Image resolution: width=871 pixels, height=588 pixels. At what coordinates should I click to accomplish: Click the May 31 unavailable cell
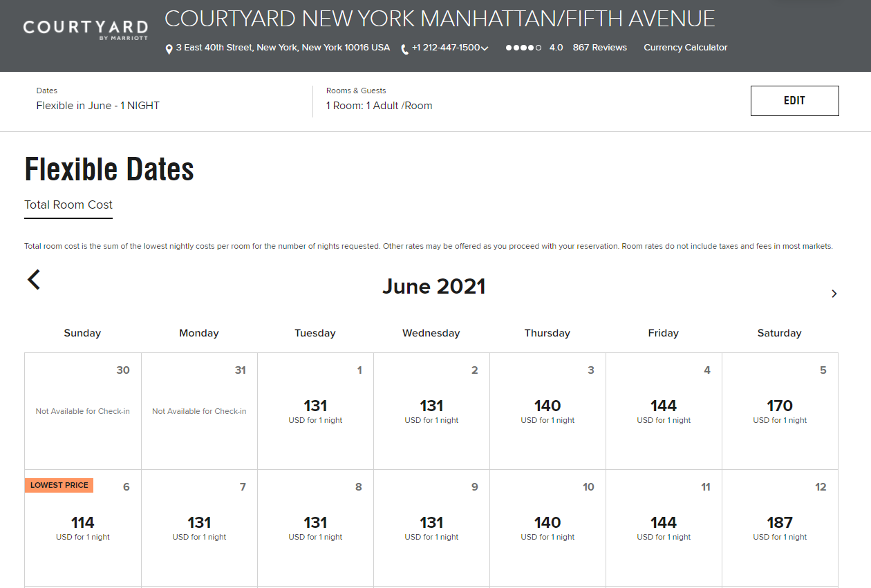(x=200, y=412)
